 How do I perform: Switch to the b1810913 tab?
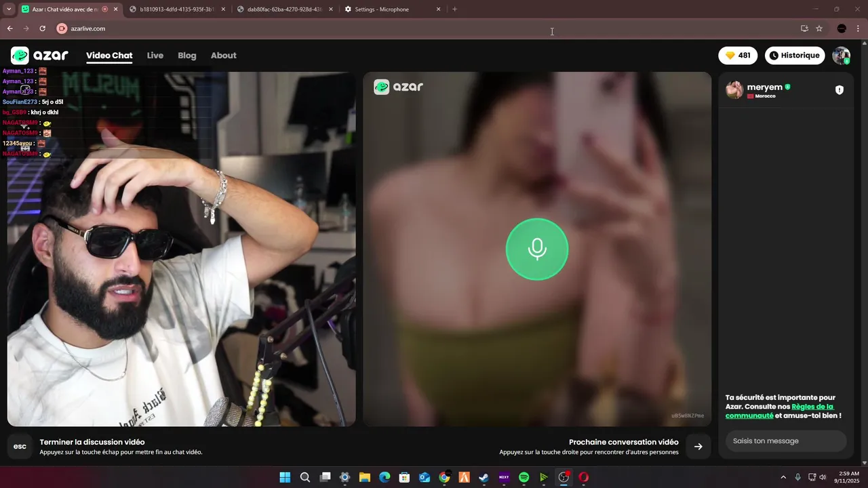176,9
